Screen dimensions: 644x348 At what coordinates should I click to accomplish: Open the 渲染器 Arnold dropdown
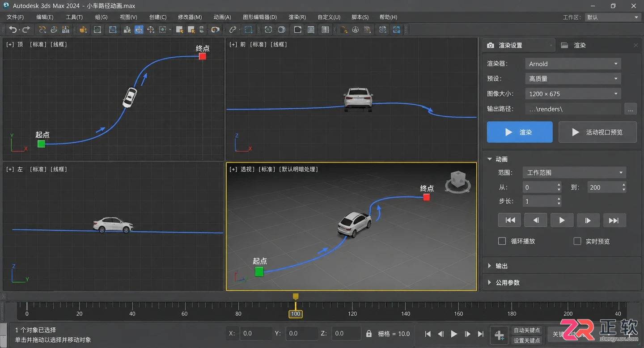click(x=573, y=64)
